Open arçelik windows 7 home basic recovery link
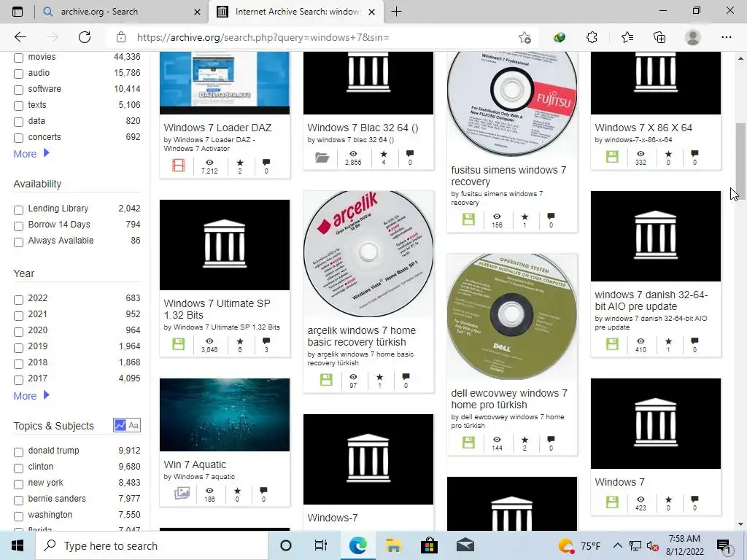 [362, 336]
